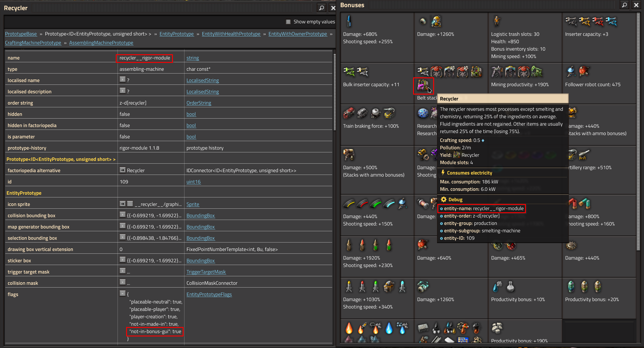This screenshot has height=348, width=644.
Task: Collapse the flags value block
Action: click(123, 293)
